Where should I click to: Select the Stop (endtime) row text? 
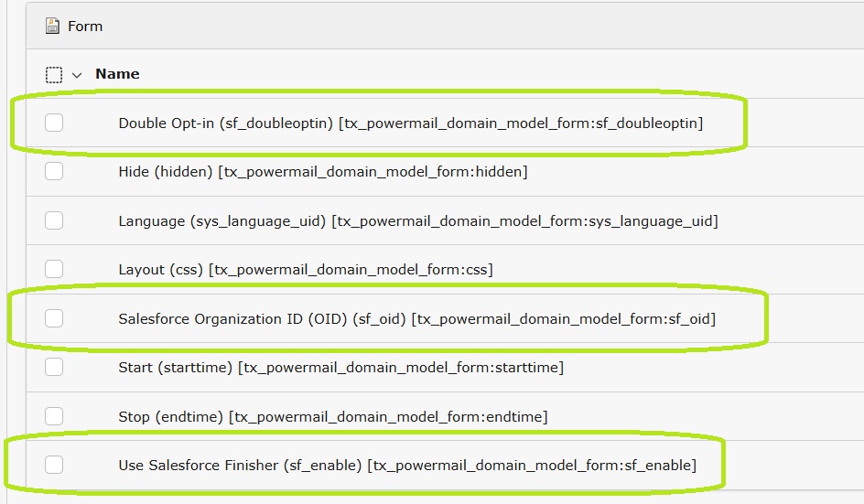[333, 417]
